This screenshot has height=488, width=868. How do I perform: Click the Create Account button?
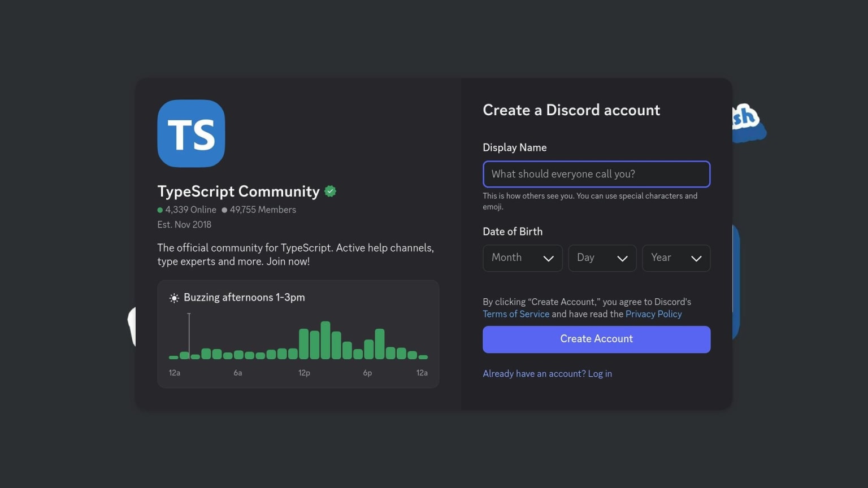click(x=596, y=339)
